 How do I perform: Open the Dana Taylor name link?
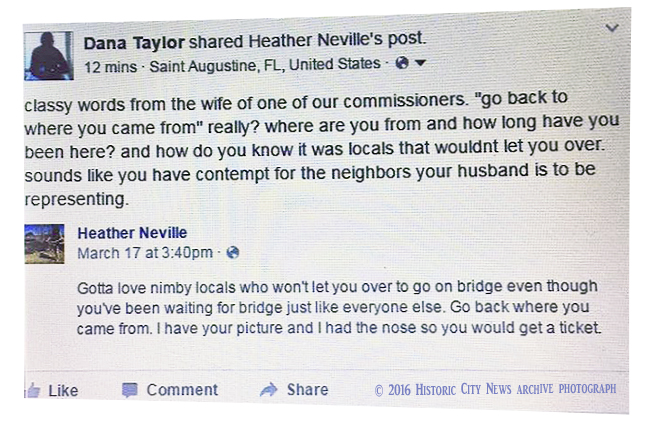pyautogui.click(x=134, y=43)
